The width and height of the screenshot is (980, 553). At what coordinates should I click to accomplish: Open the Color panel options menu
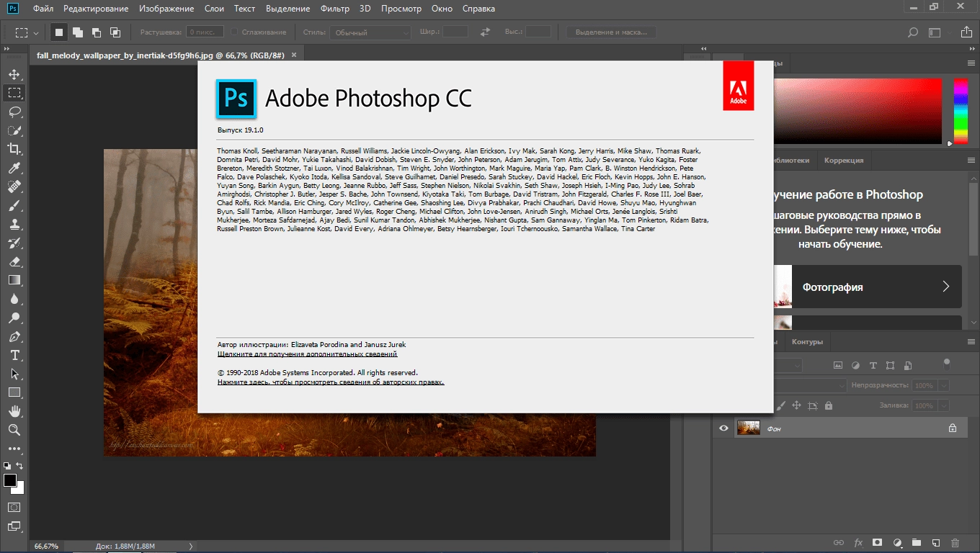click(971, 63)
